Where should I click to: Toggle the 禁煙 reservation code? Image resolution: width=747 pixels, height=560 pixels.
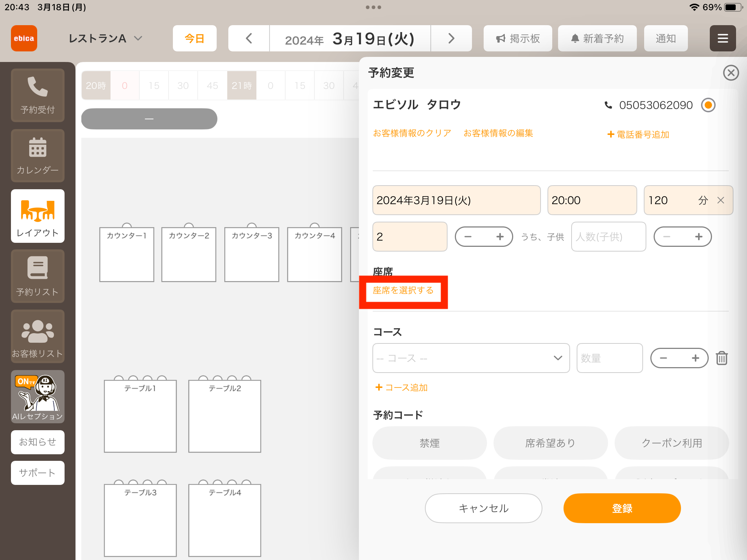coord(430,443)
